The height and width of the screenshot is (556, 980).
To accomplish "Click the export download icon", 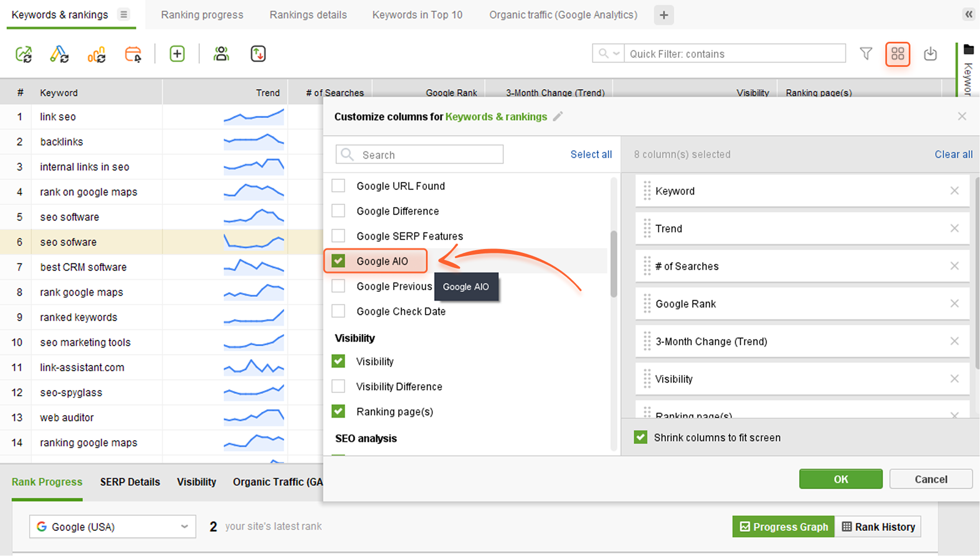I will [930, 54].
